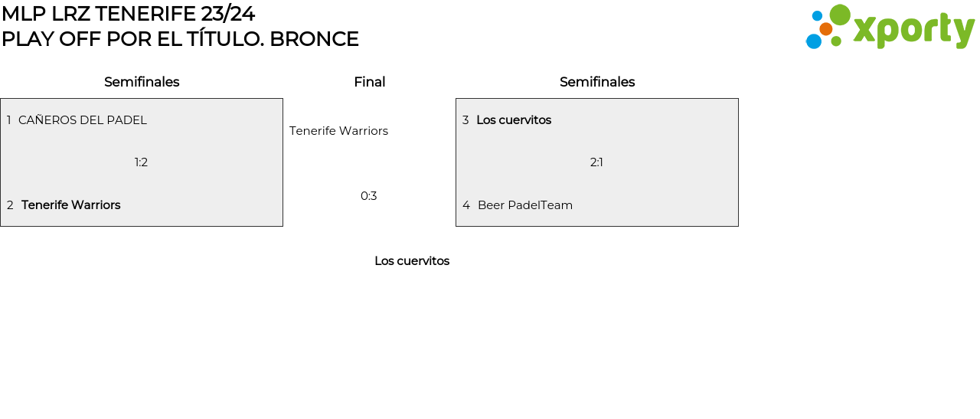Open Los cuervitos below the final score
This screenshot has width=980, height=419.
pos(412,261)
